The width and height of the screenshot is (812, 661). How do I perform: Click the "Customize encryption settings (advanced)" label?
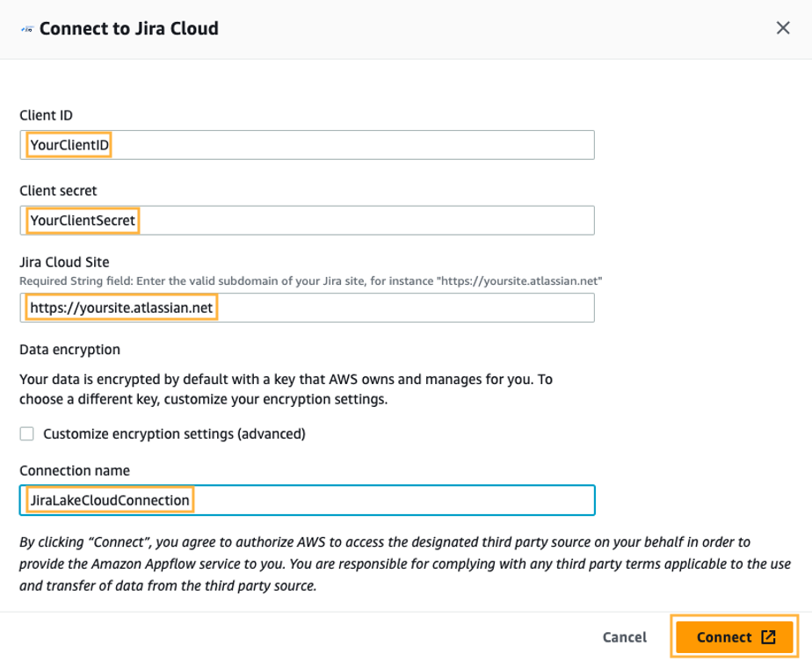point(174,433)
